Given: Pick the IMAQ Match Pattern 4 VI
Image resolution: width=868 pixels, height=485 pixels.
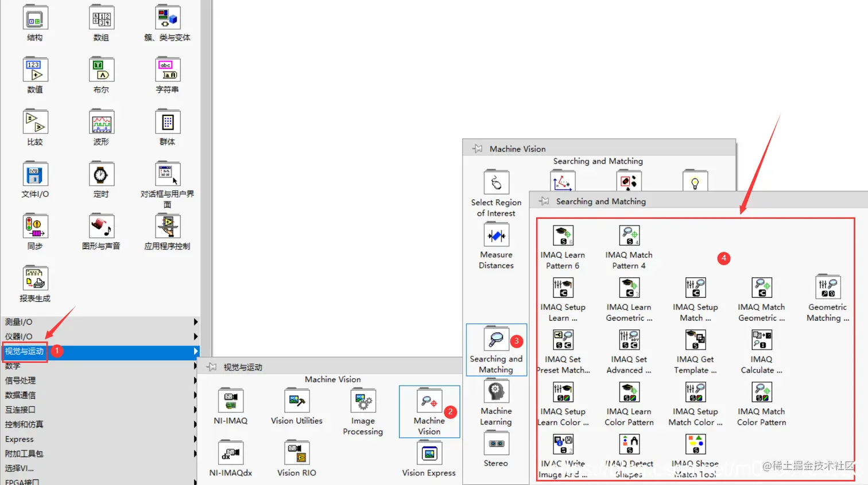Looking at the screenshot, I should (629, 235).
